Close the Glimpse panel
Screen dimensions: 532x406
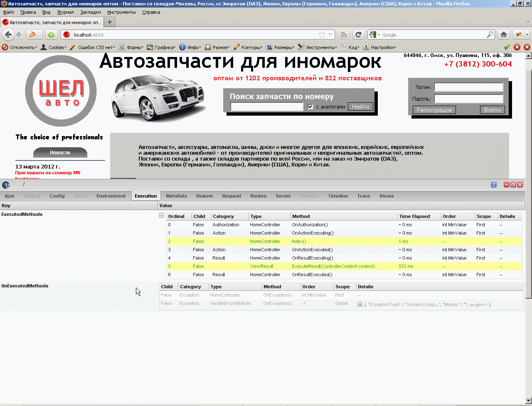(520, 185)
